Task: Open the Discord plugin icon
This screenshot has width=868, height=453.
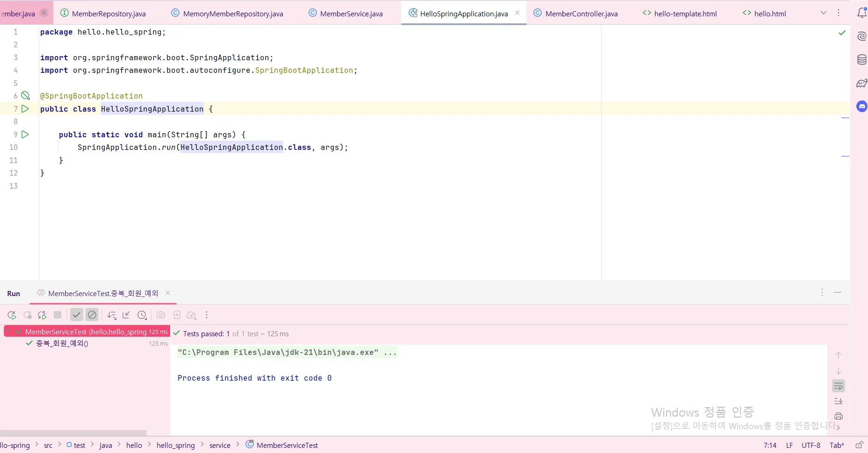Action: (861, 106)
